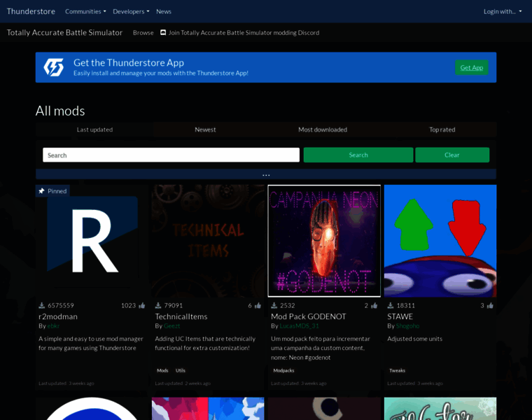The image size is (532, 420).
Task: Click STAWE description 'Adjusted some units'
Action: click(414, 339)
